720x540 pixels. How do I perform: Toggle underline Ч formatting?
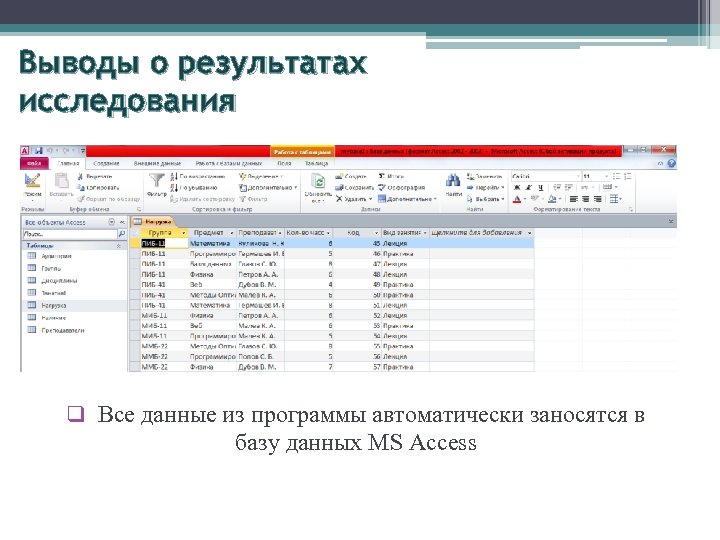pyautogui.click(x=540, y=187)
